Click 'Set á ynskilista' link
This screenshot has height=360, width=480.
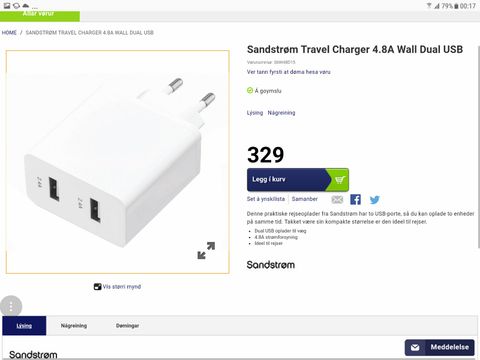click(266, 199)
